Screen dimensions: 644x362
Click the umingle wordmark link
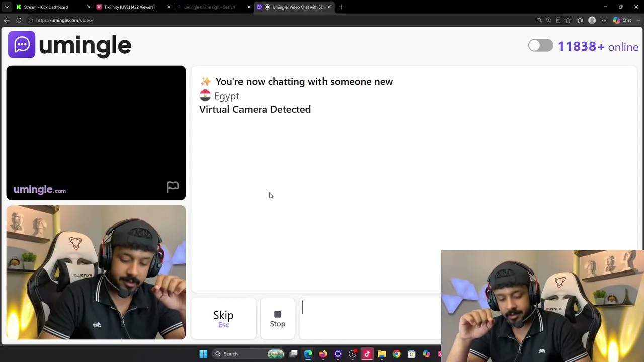coord(85,45)
